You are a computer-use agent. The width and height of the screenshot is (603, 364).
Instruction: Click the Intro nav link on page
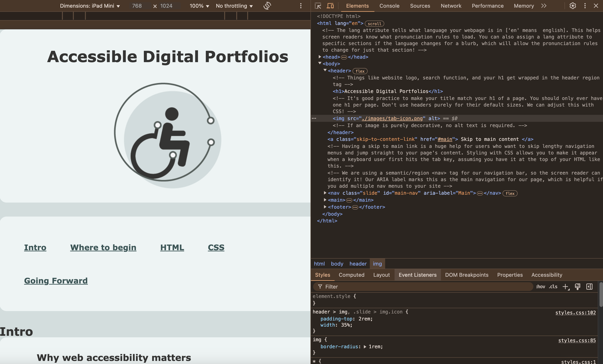35,247
